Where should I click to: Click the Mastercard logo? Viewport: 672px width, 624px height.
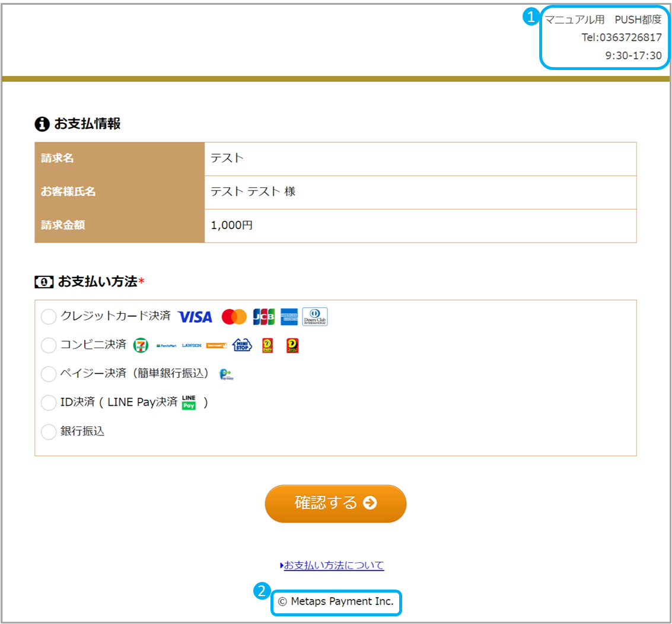click(x=234, y=317)
